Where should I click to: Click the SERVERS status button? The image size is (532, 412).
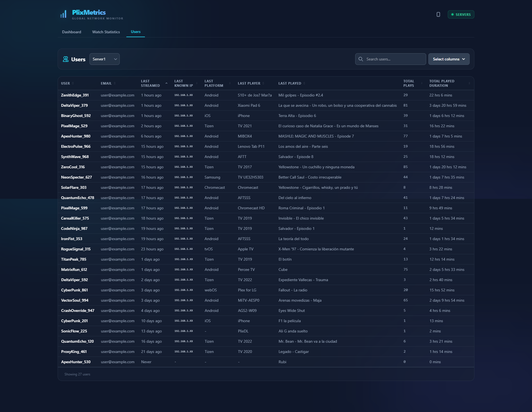tap(461, 14)
